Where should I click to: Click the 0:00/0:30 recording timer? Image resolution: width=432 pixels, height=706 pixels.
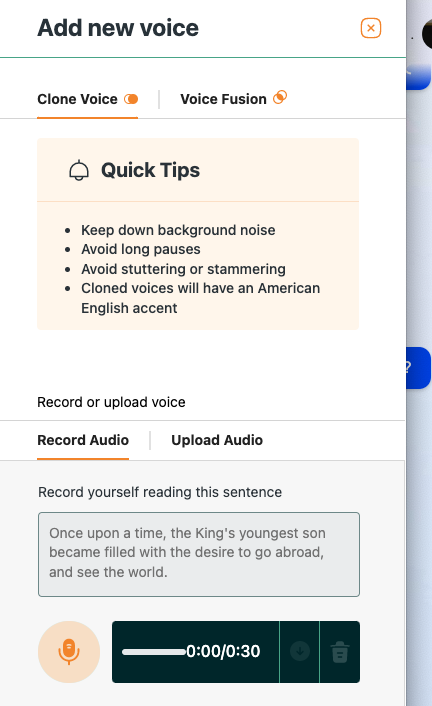pyautogui.click(x=223, y=651)
